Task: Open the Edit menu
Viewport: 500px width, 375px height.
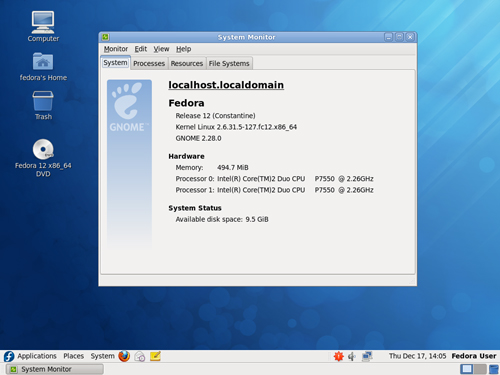Action: pyautogui.click(x=141, y=49)
